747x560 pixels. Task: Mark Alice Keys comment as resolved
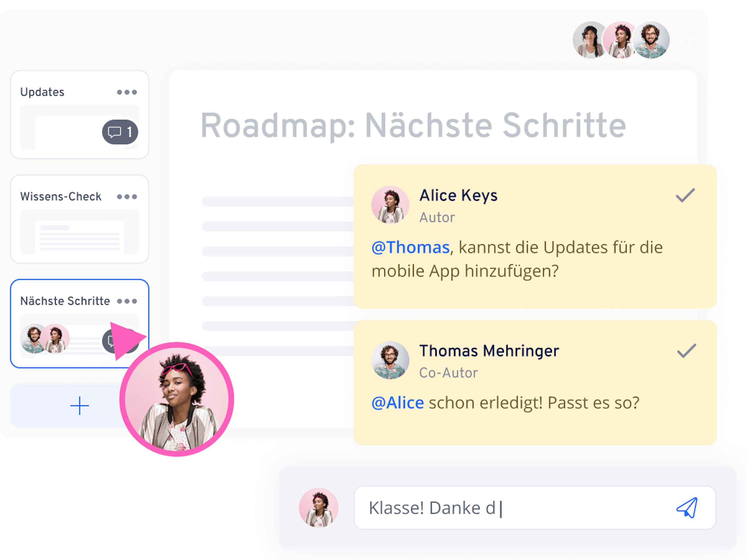coord(685,195)
